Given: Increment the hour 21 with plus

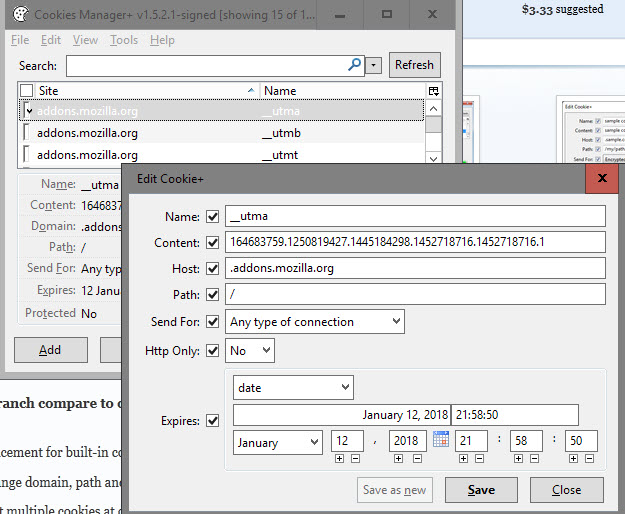Looking at the screenshot, I should (x=463, y=459).
